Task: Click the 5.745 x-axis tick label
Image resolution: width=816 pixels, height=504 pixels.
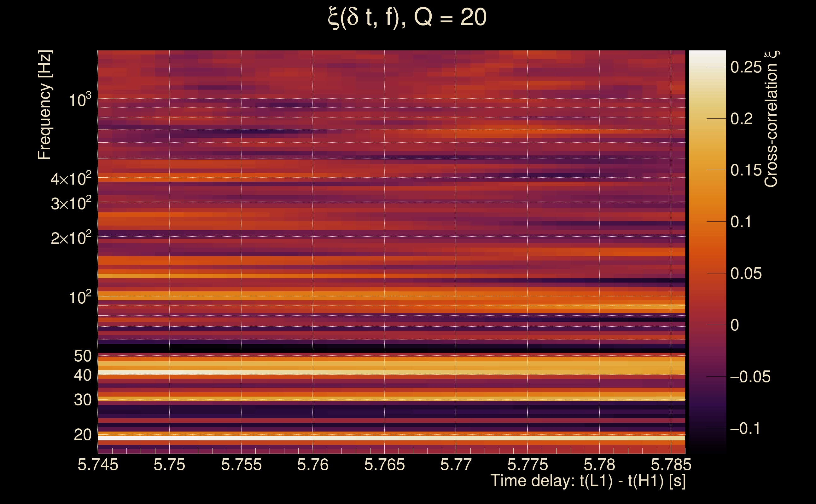Action: (x=98, y=465)
